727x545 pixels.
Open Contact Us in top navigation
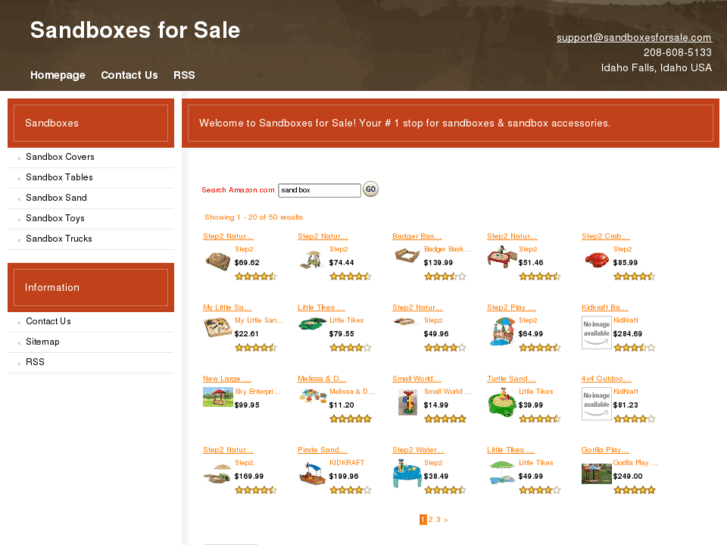(x=129, y=75)
